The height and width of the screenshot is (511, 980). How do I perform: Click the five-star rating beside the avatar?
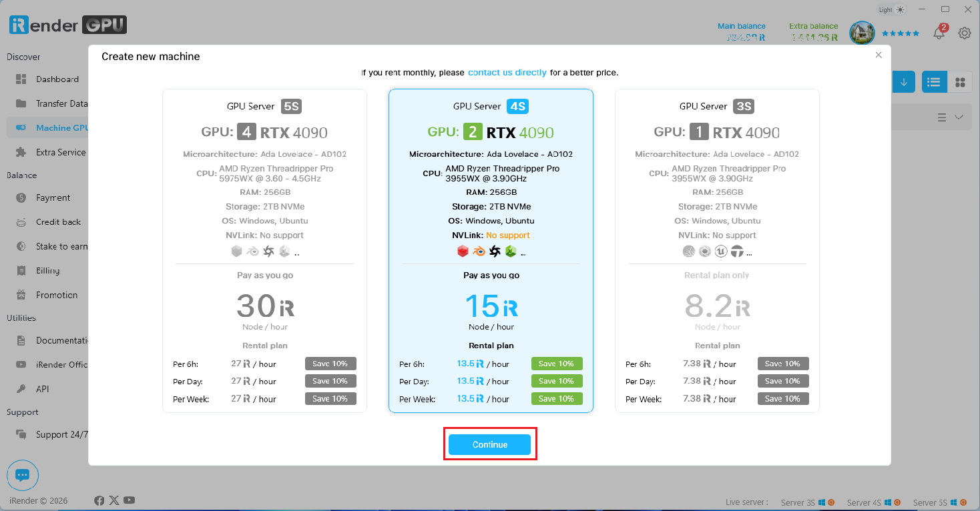pos(901,33)
